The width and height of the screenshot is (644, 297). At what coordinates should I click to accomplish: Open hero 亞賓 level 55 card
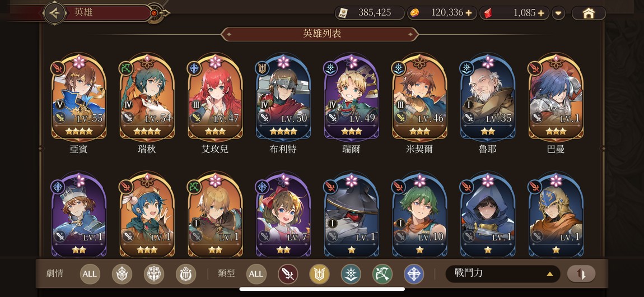click(78, 99)
